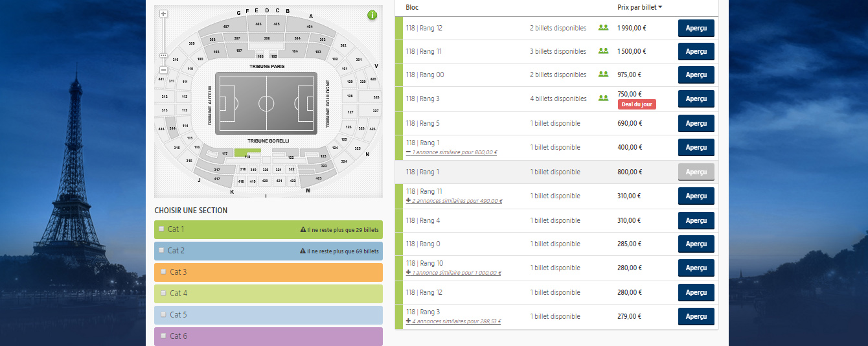
Task: Sort listings by Prix par billet dropdown
Action: coord(639,7)
